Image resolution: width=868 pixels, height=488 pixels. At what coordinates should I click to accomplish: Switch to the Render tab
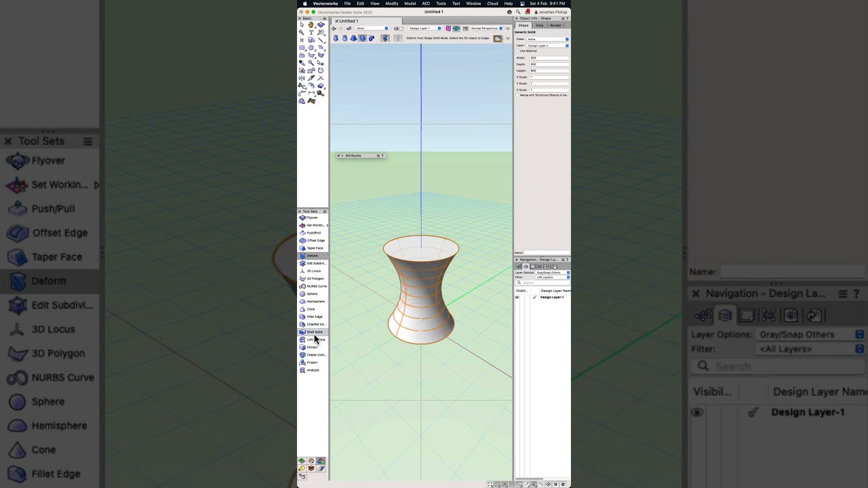pos(555,25)
